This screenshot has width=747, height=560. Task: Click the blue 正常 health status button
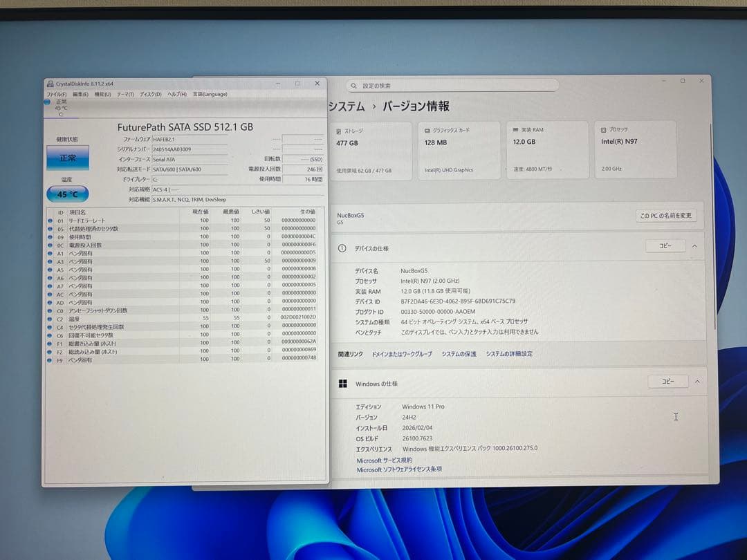pyautogui.click(x=68, y=158)
